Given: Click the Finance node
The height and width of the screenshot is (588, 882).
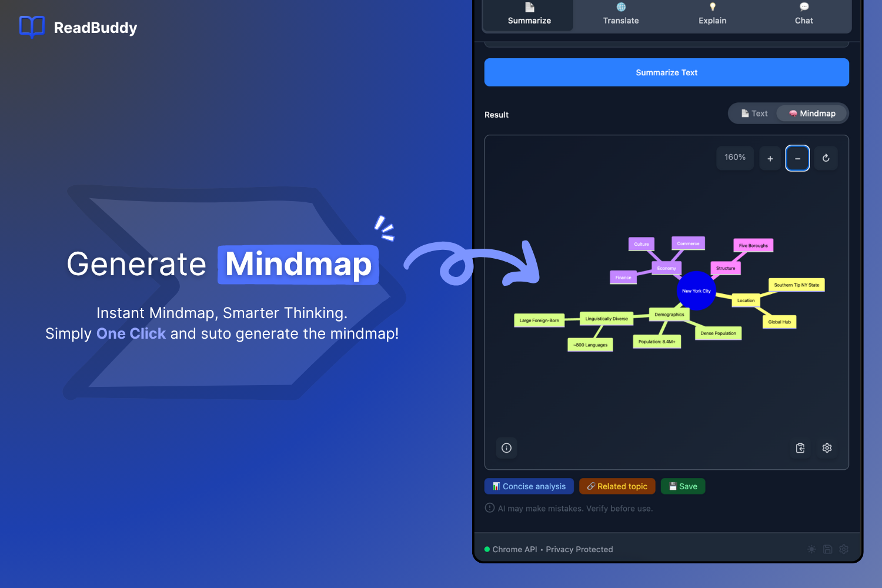Looking at the screenshot, I should [623, 278].
